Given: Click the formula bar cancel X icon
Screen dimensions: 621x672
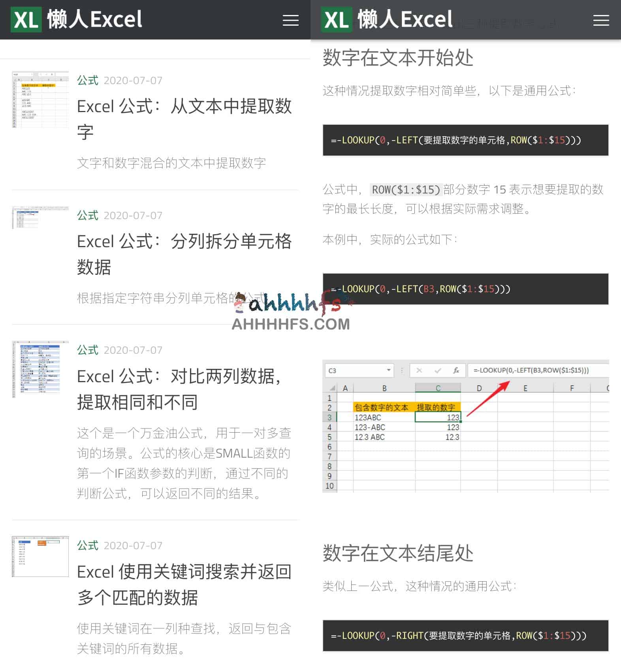Looking at the screenshot, I should (419, 370).
